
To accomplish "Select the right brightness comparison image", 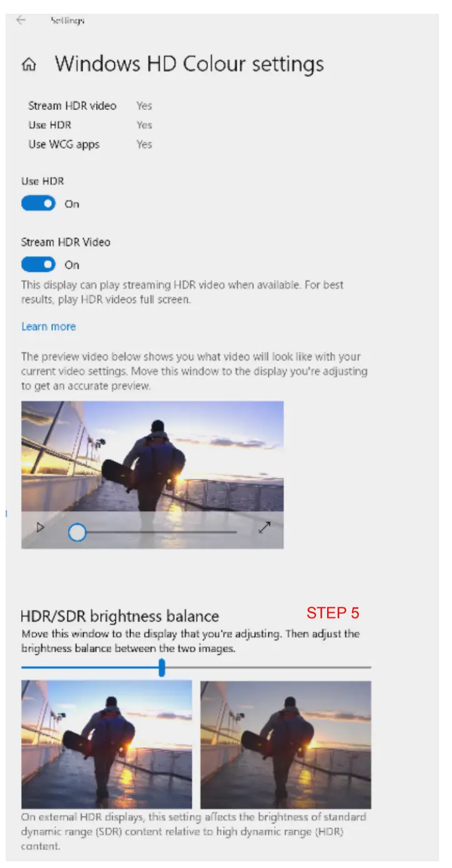I will 286,744.
